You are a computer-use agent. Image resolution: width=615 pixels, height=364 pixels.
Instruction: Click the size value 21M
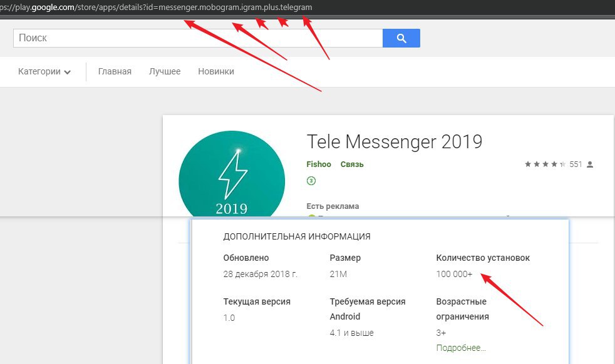pos(338,275)
